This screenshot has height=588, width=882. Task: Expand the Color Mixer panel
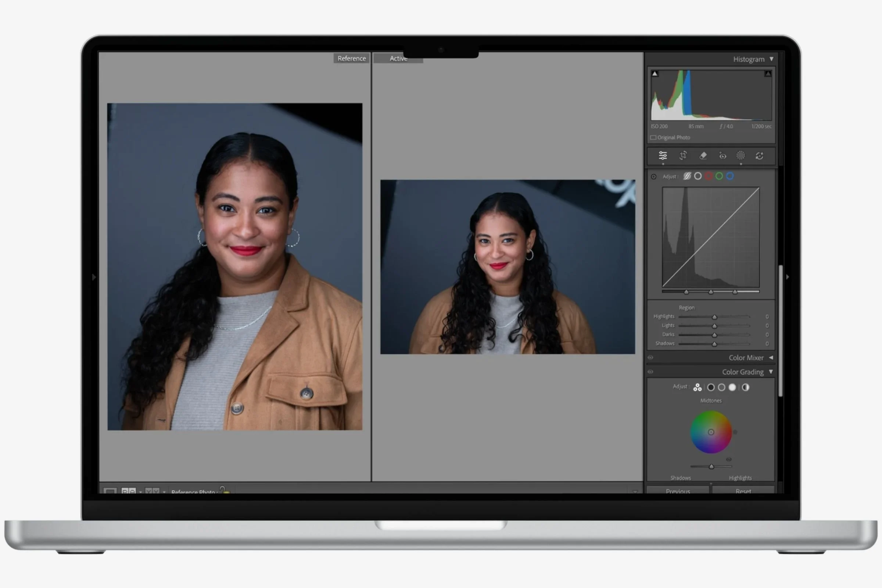point(771,358)
